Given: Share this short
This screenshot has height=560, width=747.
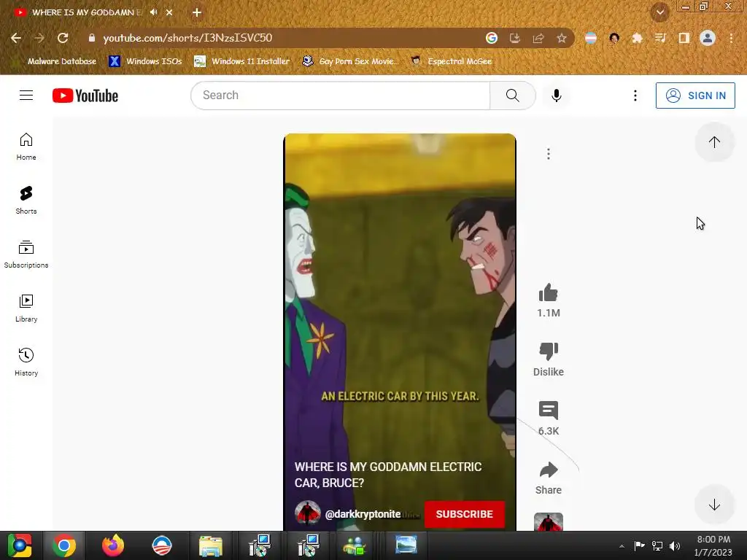Looking at the screenshot, I should [549, 470].
